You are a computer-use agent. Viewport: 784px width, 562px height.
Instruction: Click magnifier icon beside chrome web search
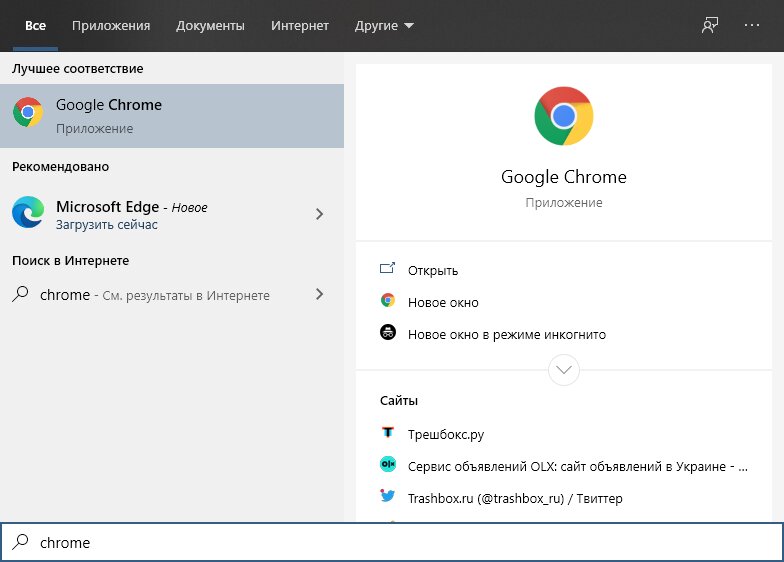tap(20, 294)
